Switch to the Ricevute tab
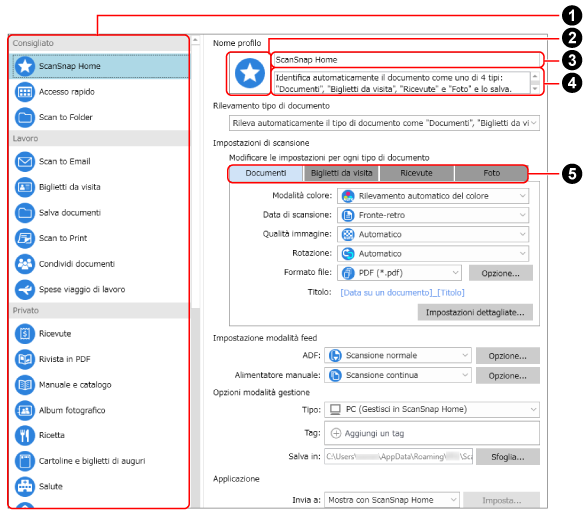 [416, 173]
